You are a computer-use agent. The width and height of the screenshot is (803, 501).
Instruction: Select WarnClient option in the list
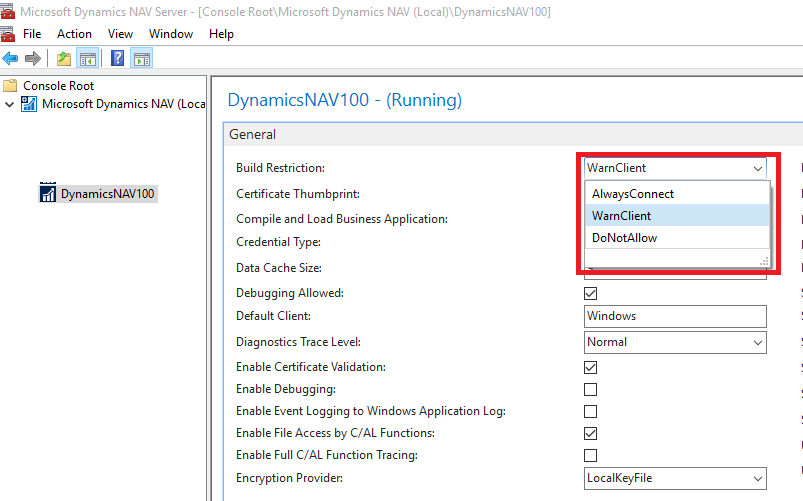(677, 216)
